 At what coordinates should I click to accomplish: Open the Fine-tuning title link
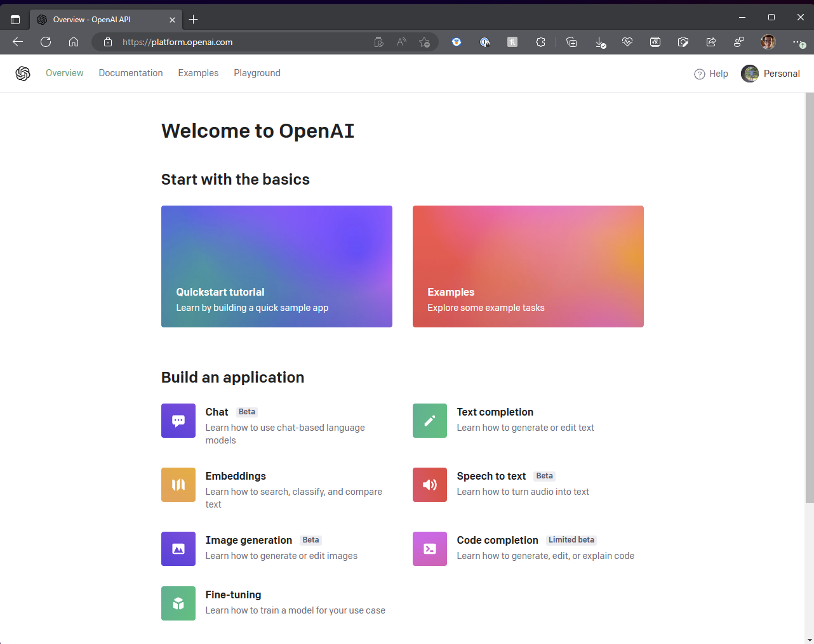point(233,595)
